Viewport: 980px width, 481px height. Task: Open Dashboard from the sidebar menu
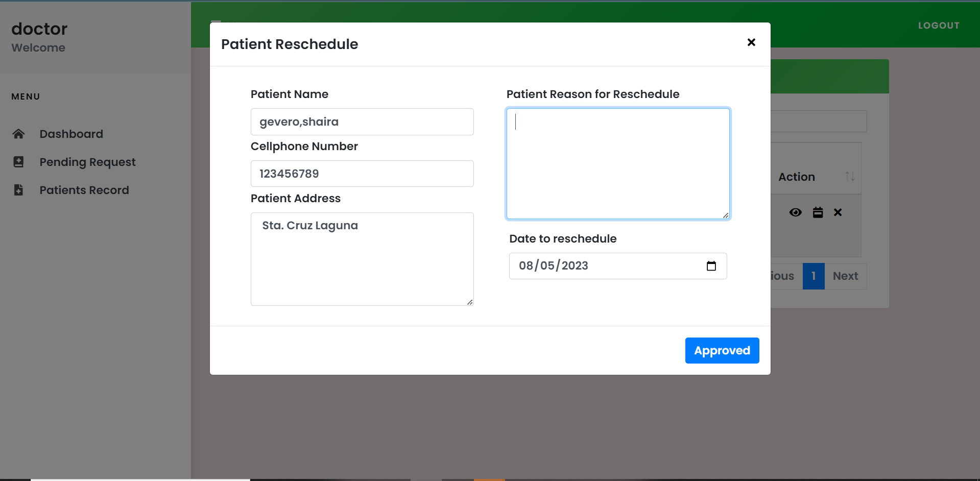71,134
